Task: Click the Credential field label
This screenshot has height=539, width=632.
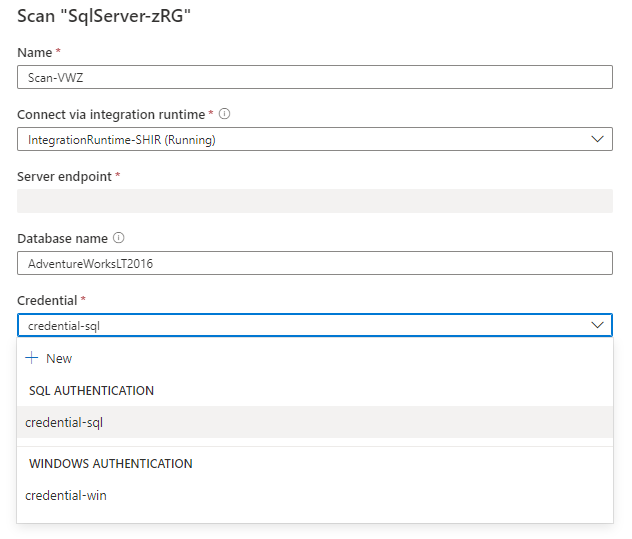Action: 47,300
